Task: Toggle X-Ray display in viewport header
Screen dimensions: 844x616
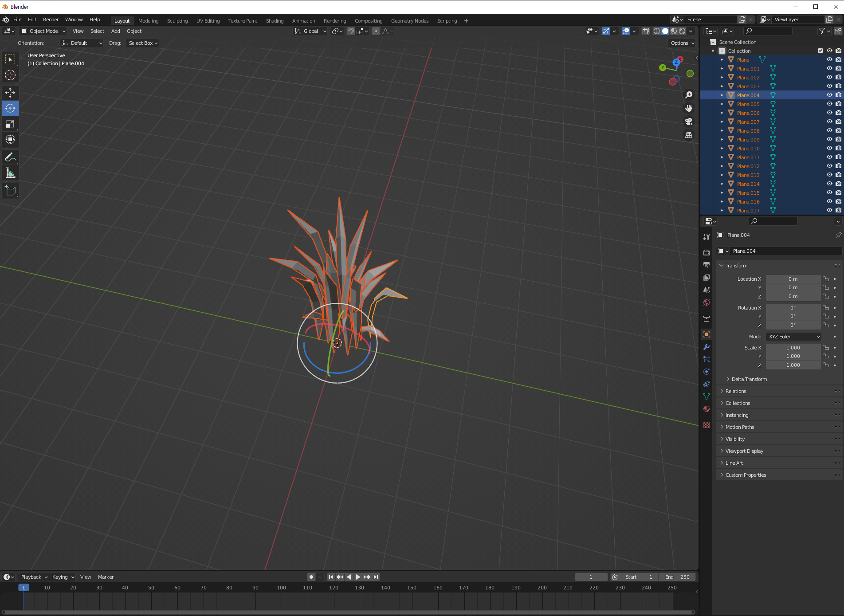Action: [646, 31]
